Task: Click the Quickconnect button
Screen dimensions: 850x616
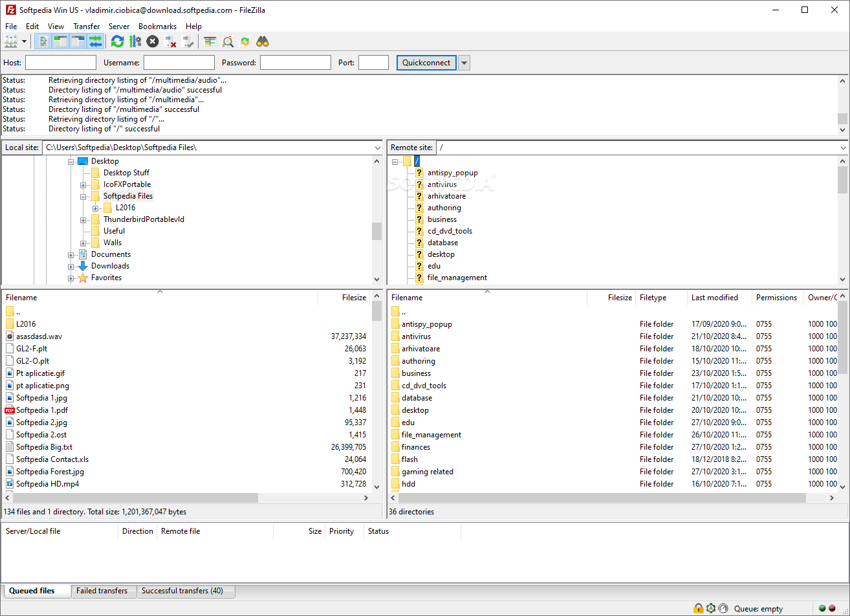Action: tap(426, 63)
